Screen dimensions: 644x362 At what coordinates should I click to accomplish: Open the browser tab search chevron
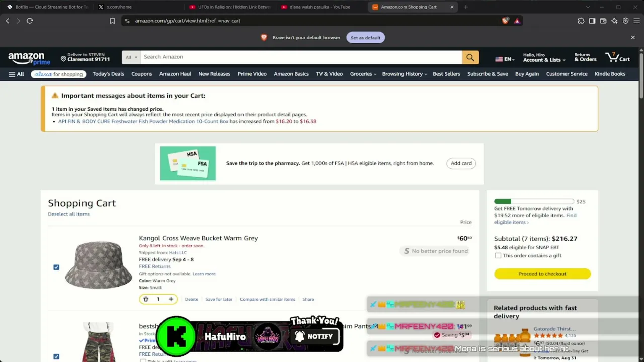coord(588,7)
